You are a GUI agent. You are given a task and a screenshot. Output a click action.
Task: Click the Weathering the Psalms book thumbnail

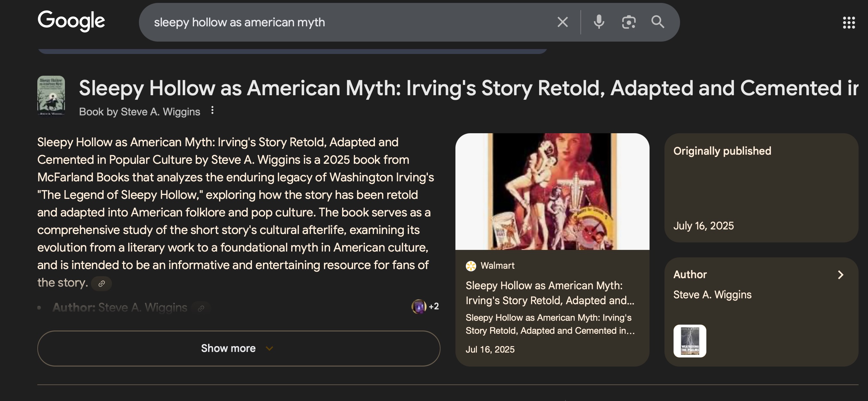point(689,341)
